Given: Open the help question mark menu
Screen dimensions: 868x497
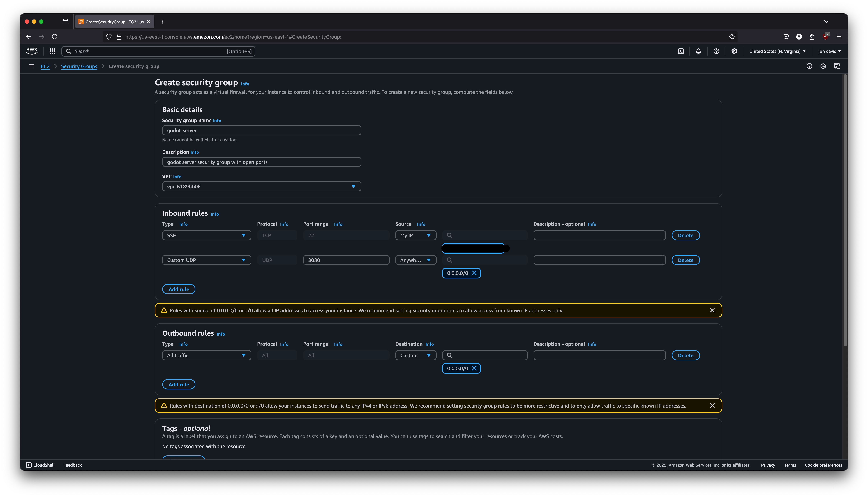Looking at the screenshot, I should [716, 51].
